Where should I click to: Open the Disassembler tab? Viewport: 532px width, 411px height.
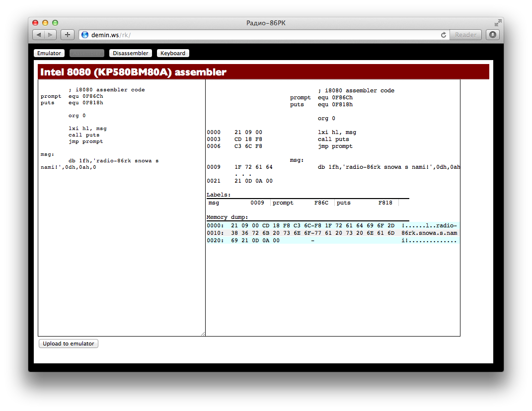(131, 53)
